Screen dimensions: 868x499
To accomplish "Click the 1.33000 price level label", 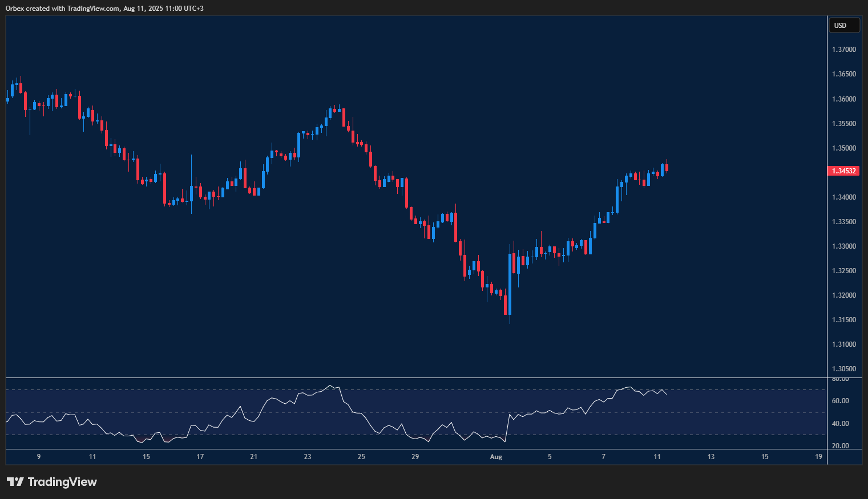I will [843, 246].
